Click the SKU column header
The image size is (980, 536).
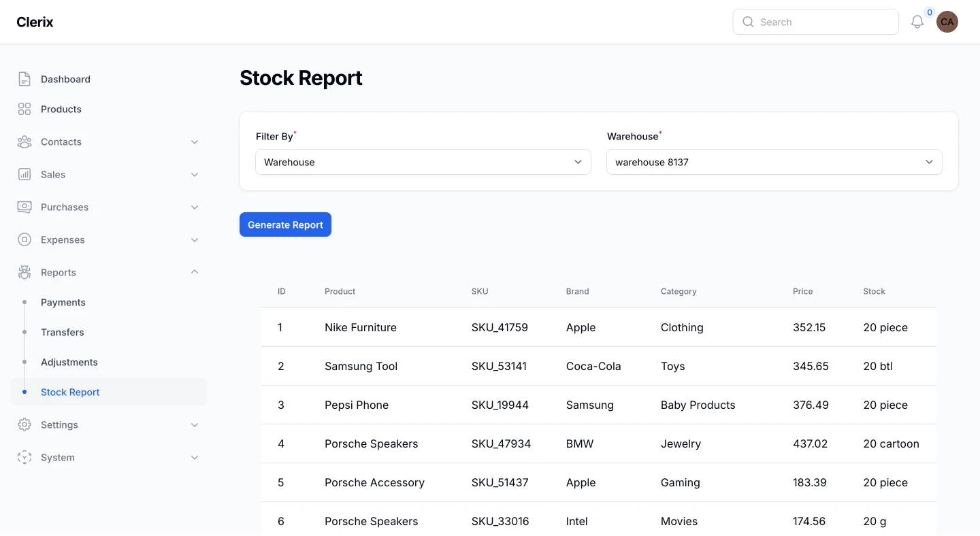coord(480,291)
